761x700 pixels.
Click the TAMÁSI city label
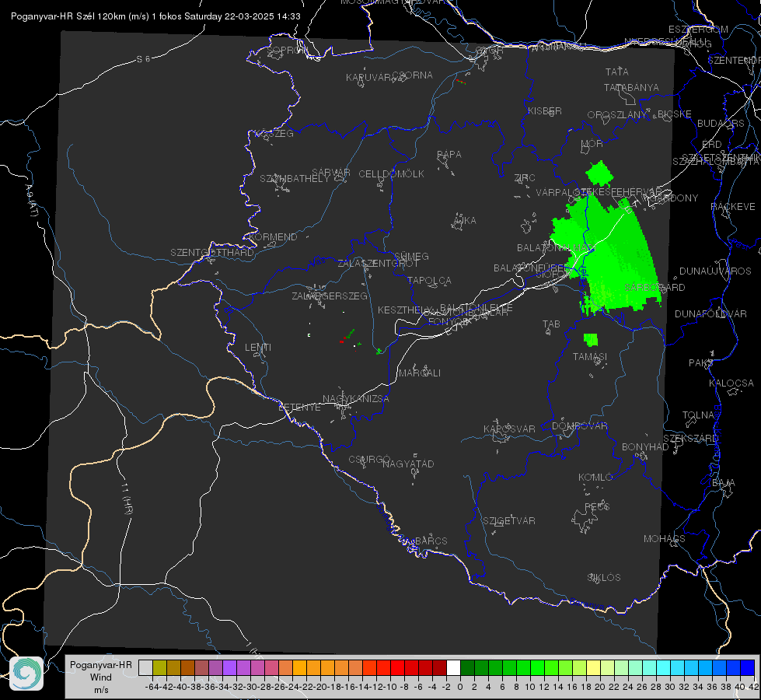pos(590,356)
